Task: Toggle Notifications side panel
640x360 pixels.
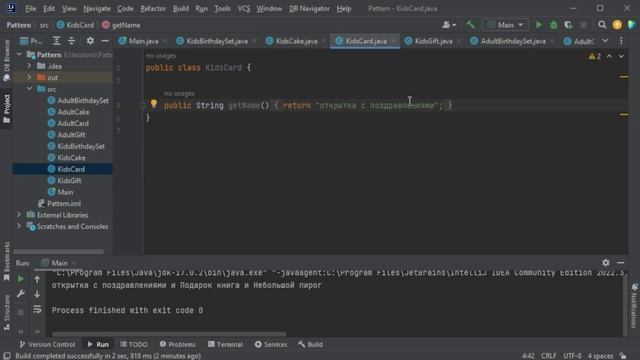Action: point(634,306)
